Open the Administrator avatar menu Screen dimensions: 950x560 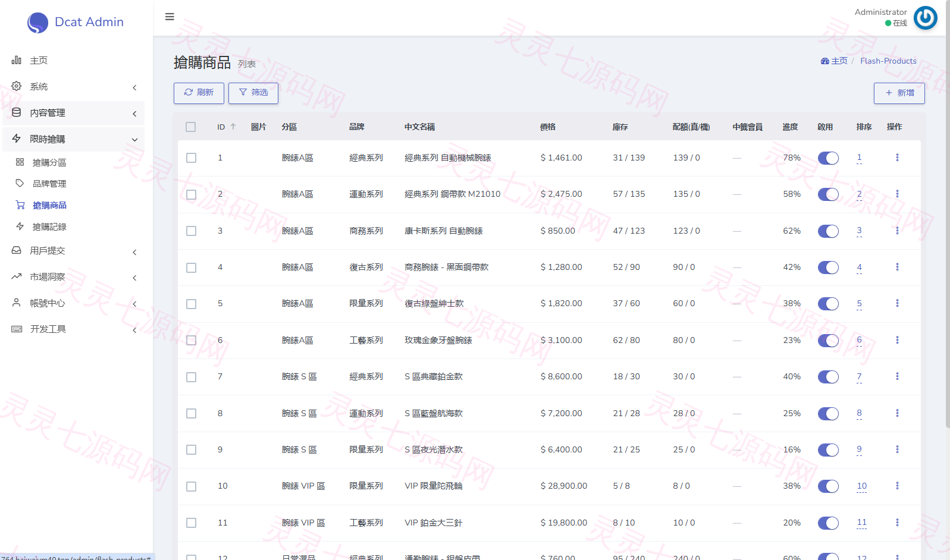[925, 18]
